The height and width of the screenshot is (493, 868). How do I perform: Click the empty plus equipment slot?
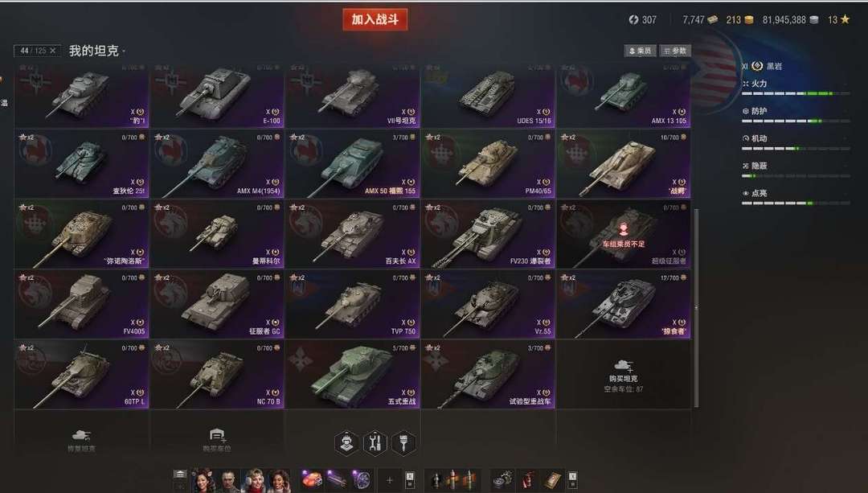click(389, 479)
